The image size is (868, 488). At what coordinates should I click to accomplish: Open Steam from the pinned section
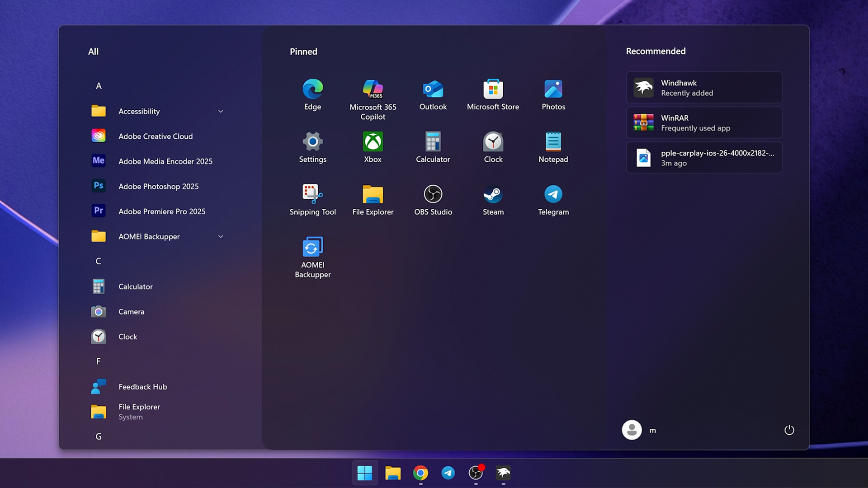pyautogui.click(x=493, y=200)
